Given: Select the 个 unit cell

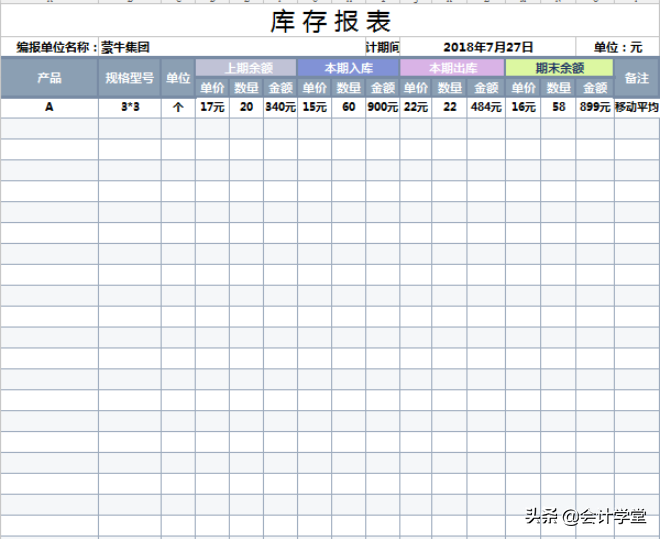Looking at the screenshot, I should [x=178, y=107].
